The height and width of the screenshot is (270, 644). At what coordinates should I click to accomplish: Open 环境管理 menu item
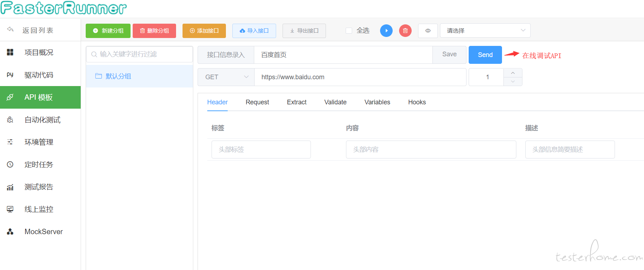[40, 142]
